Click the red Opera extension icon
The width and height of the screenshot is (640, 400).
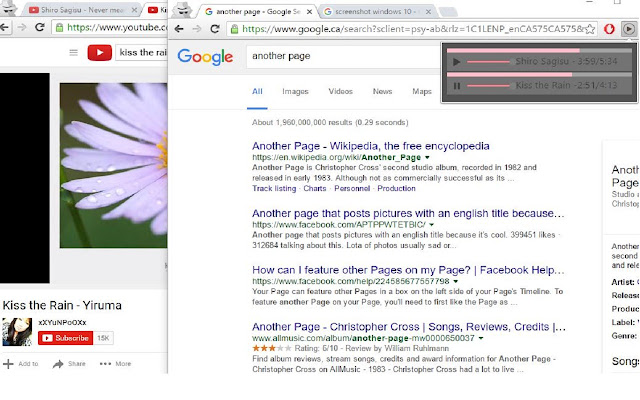point(609,29)
